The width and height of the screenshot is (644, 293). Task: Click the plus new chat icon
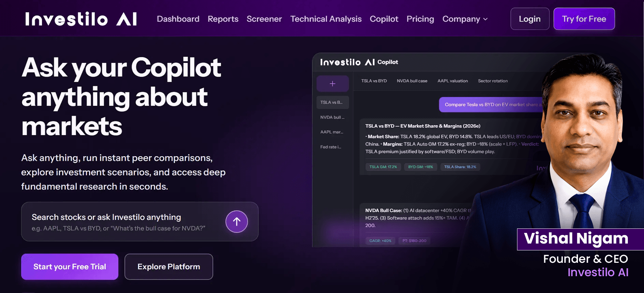[333, 83]
